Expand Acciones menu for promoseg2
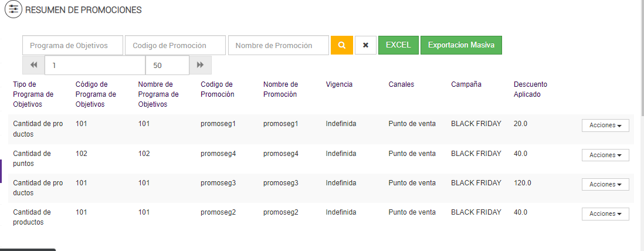 pos(605,213)
